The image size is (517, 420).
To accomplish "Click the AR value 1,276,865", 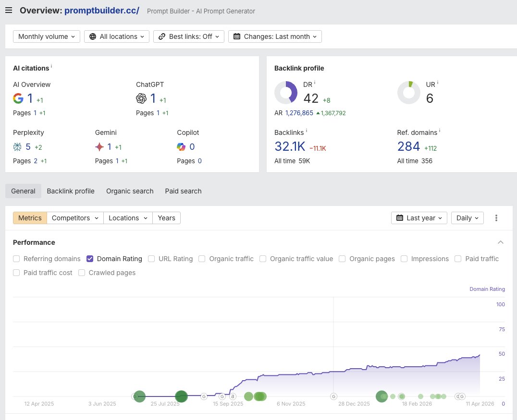I will pyautogui.click(x=299, y=113).
